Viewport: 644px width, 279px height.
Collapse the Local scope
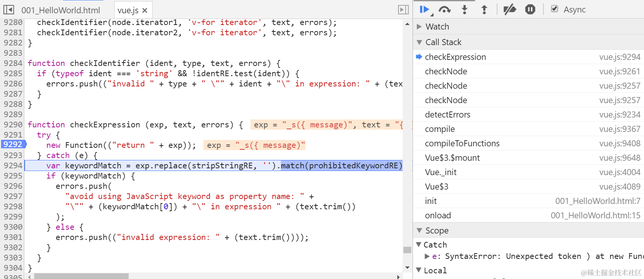(x=419, y=270)
